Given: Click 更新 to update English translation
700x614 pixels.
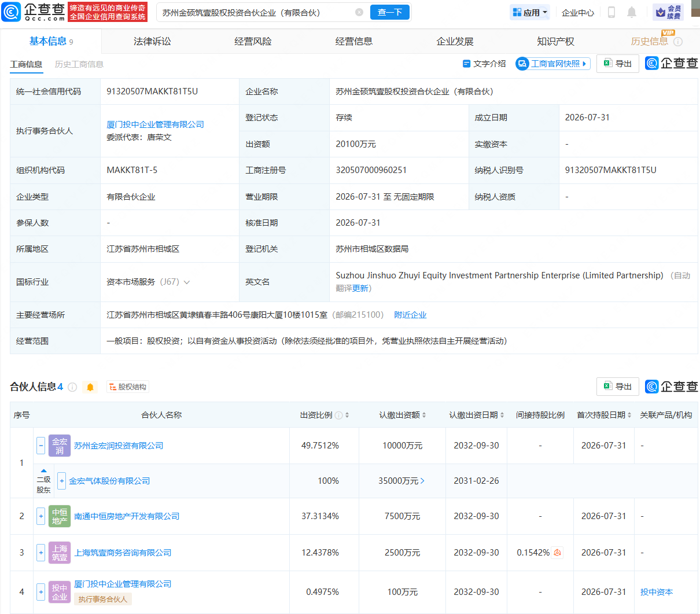Looking at the screenshot, I should [360, 288].
